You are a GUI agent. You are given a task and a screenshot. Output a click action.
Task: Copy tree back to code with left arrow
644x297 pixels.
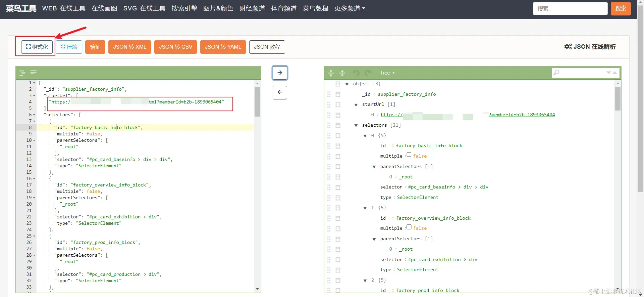pyautogui.click(x=280, y=92)
